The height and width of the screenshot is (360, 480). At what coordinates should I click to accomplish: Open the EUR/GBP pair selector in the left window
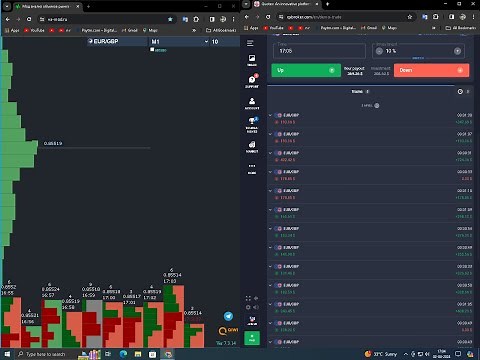coord(117,41)
